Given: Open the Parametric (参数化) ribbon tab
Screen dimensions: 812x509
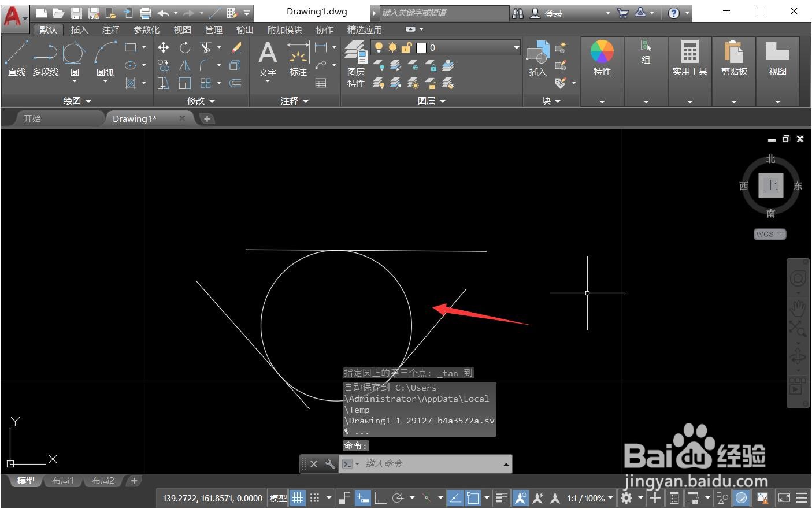Looking at the screenshot, I should (146, 29).
